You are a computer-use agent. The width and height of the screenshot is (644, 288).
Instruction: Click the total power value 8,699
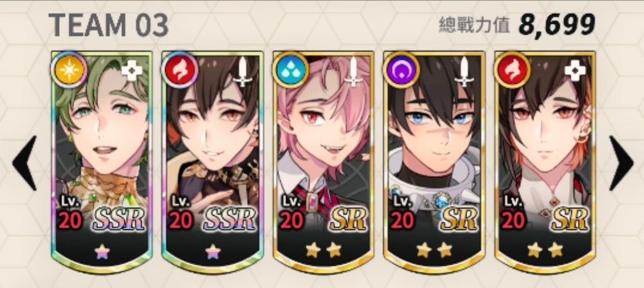pyautogui.click(x=557, y=25)
